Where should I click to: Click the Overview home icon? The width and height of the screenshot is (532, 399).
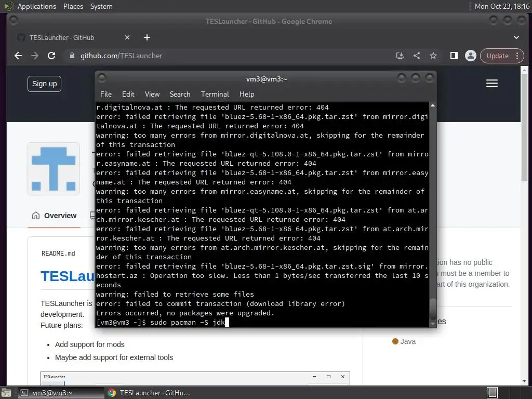pyautogui.click(x=36, y=216)
